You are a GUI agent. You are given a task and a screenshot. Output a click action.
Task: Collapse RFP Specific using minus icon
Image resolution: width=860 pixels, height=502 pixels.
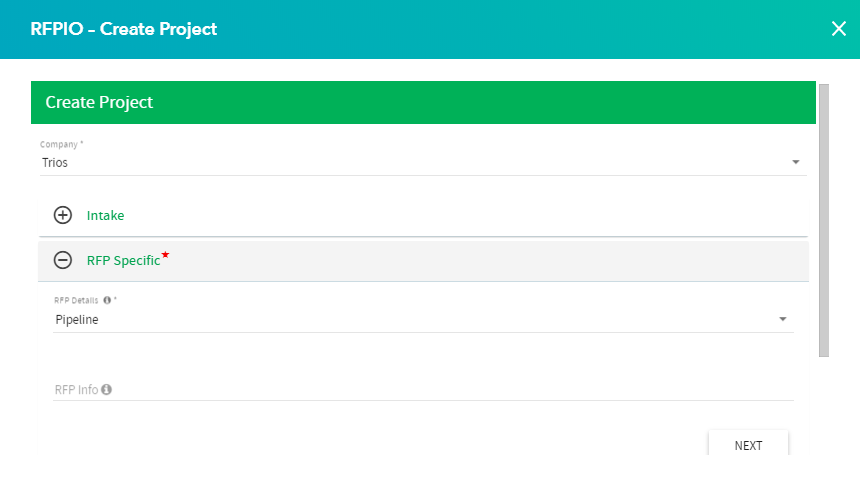63,260
